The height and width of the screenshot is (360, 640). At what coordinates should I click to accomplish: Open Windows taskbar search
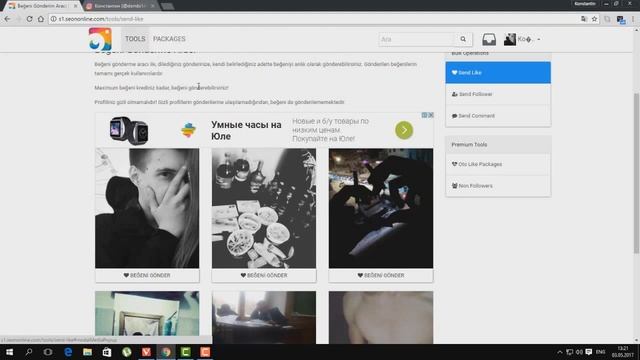[x=29, y=352]
